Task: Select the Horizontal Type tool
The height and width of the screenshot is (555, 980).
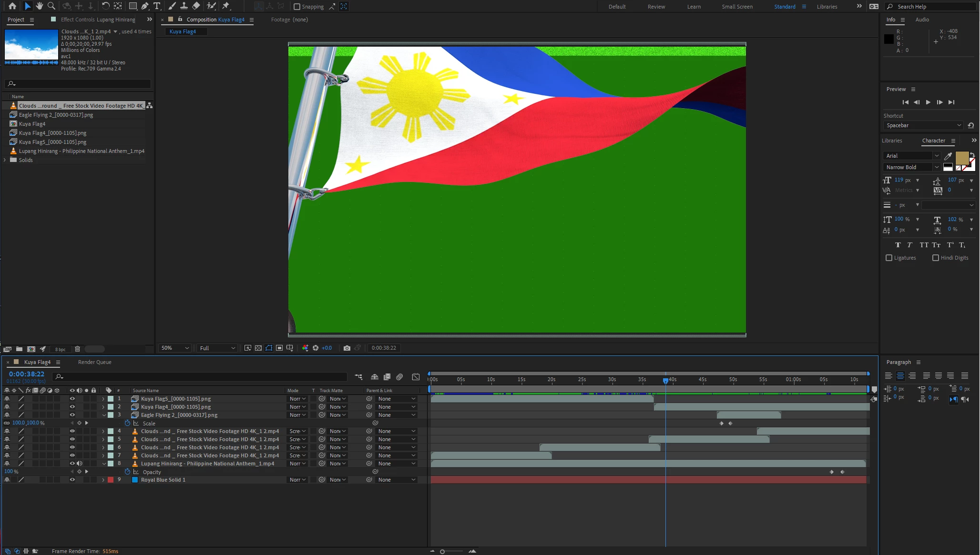Action: coord(157,6)
